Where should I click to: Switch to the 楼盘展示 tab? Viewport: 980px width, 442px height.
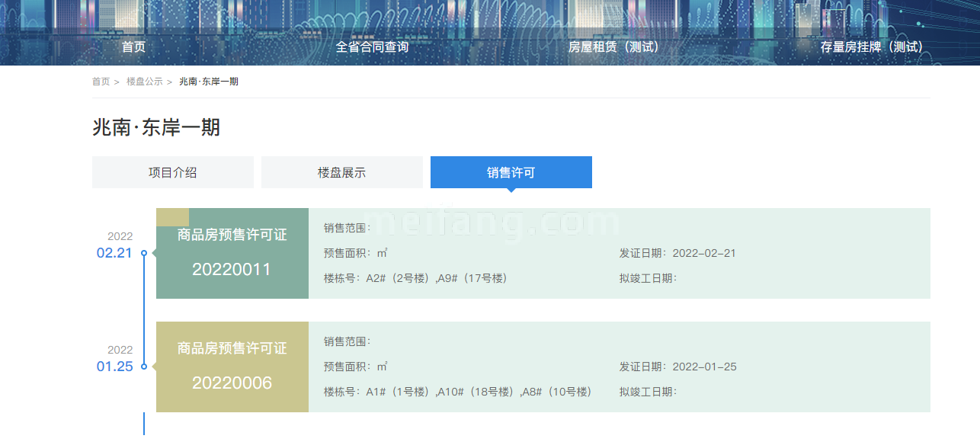341,172
